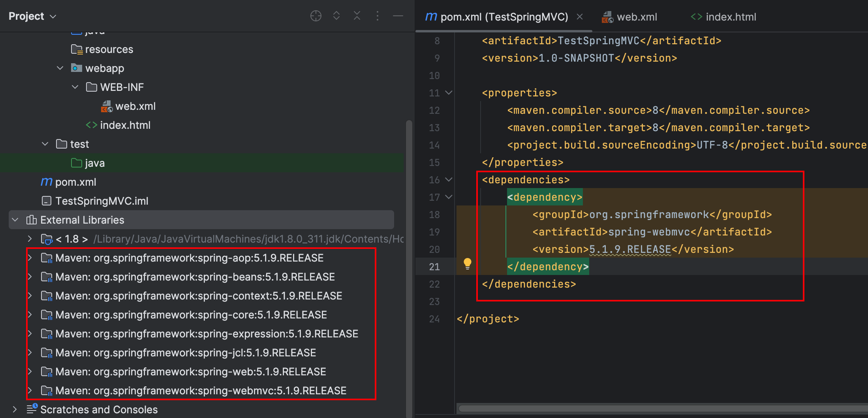The height and width of the screenshot is (418, 868).
Task: Expand Scratches and Consoles
Action: [15, 409]
